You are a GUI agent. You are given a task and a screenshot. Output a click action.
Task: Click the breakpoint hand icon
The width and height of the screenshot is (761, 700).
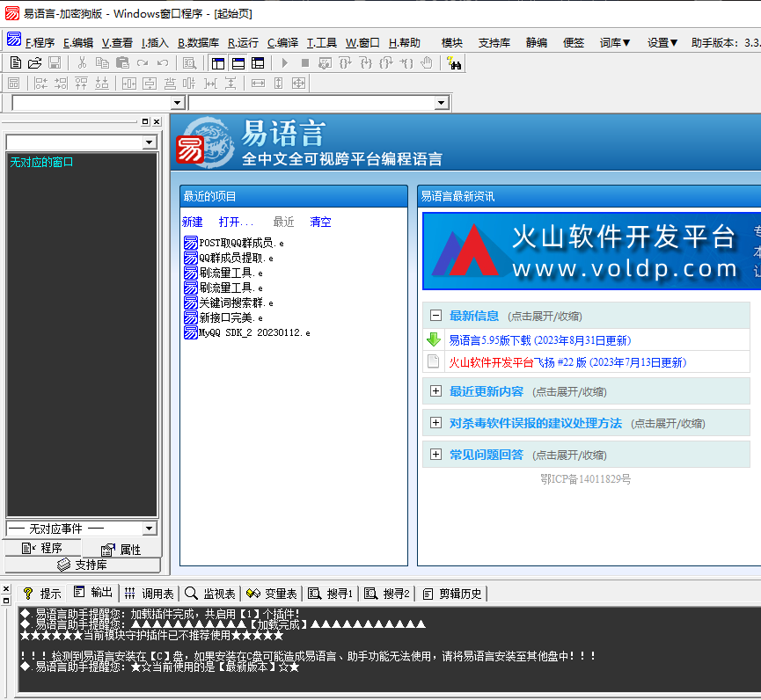click(426, 63)
